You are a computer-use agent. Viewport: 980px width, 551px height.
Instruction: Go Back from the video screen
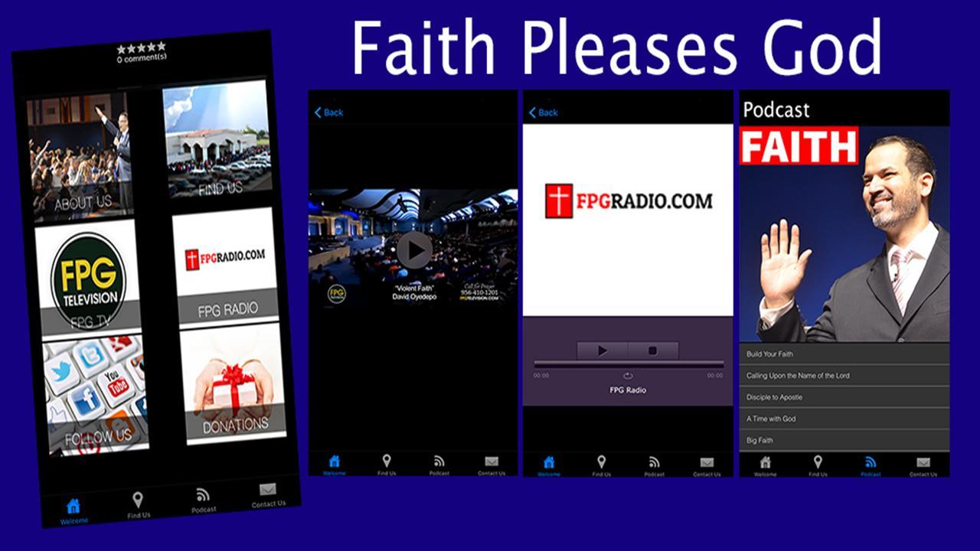pyautogui.click(x=328, y=112)
